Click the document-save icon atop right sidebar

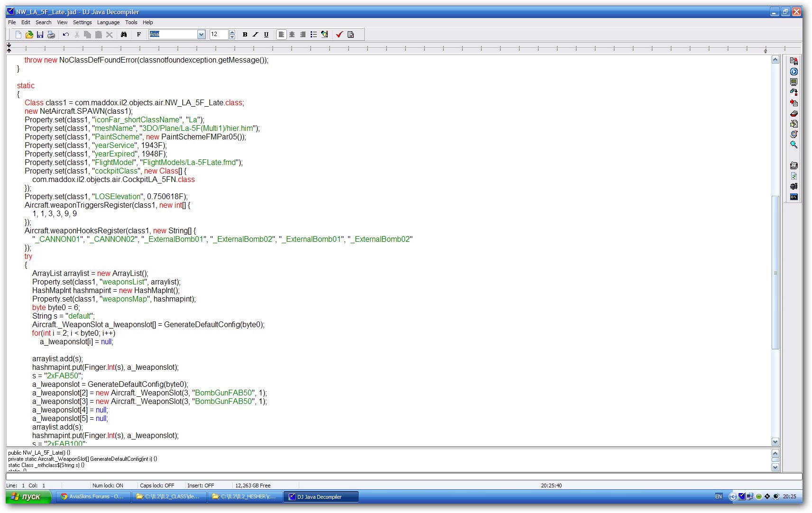(x=794, y=61)
